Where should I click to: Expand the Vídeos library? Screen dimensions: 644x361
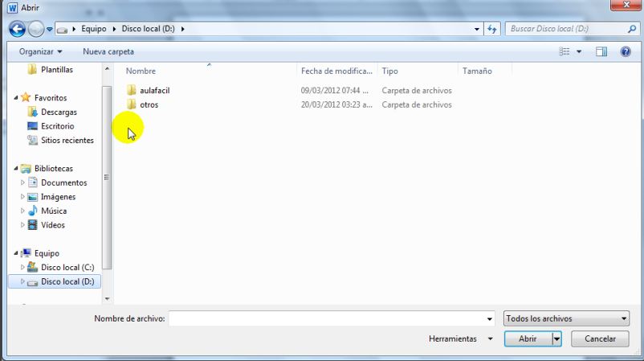coord(22,225)
